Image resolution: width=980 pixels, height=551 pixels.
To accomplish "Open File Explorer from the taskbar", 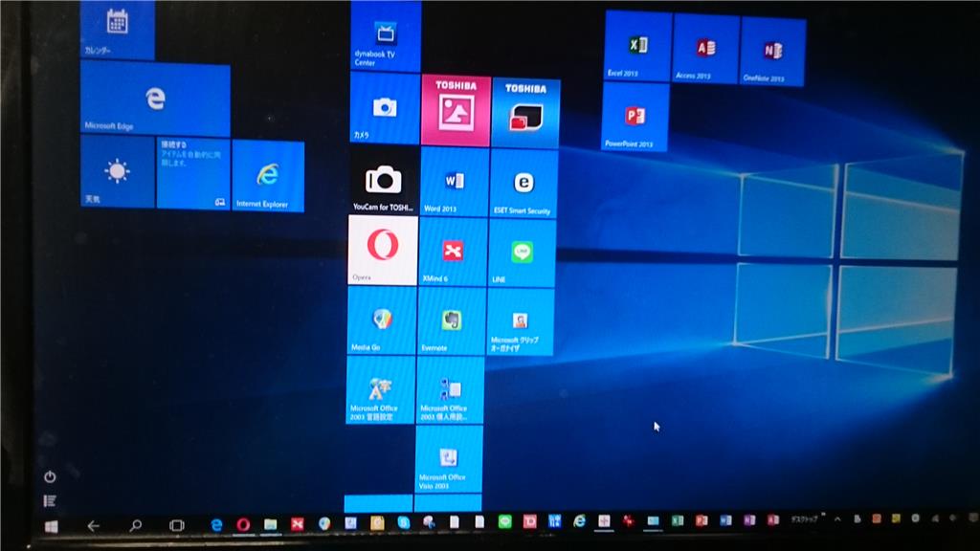I will click(271, 524).
